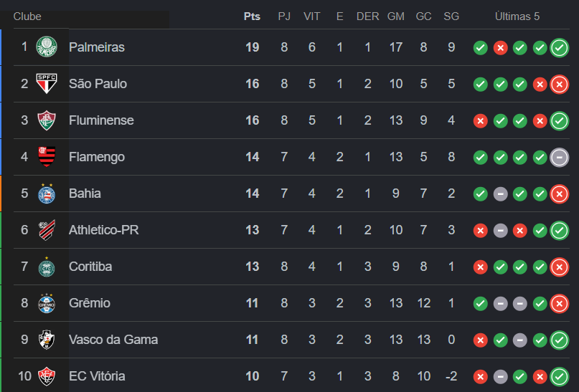Open the Vasco da Gama team link
579x392 pixels.
click(x=113, y=340)
